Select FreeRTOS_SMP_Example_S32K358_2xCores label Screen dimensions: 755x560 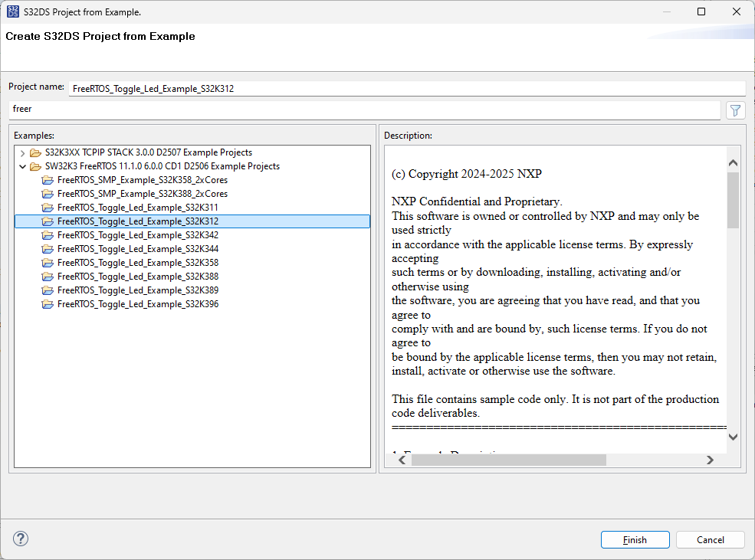point(143,180)
